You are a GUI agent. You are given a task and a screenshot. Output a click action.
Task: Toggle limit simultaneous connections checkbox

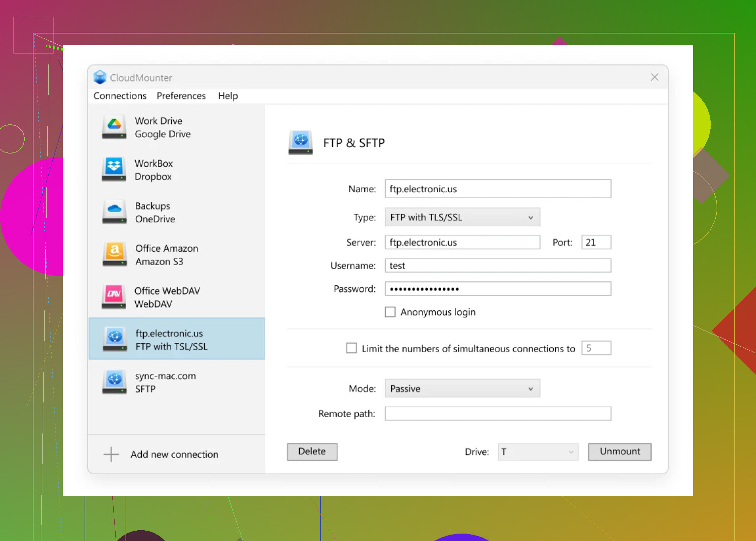tap(351, 348)
